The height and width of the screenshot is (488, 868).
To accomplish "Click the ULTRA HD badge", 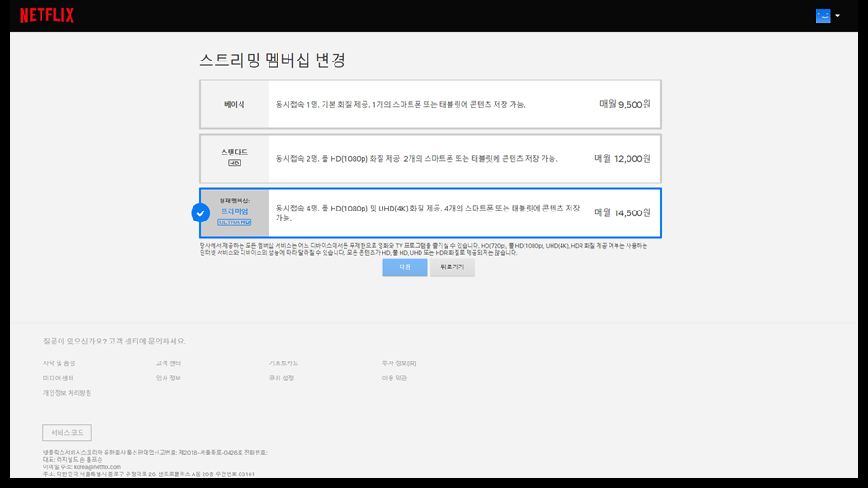I will point(234,222).
